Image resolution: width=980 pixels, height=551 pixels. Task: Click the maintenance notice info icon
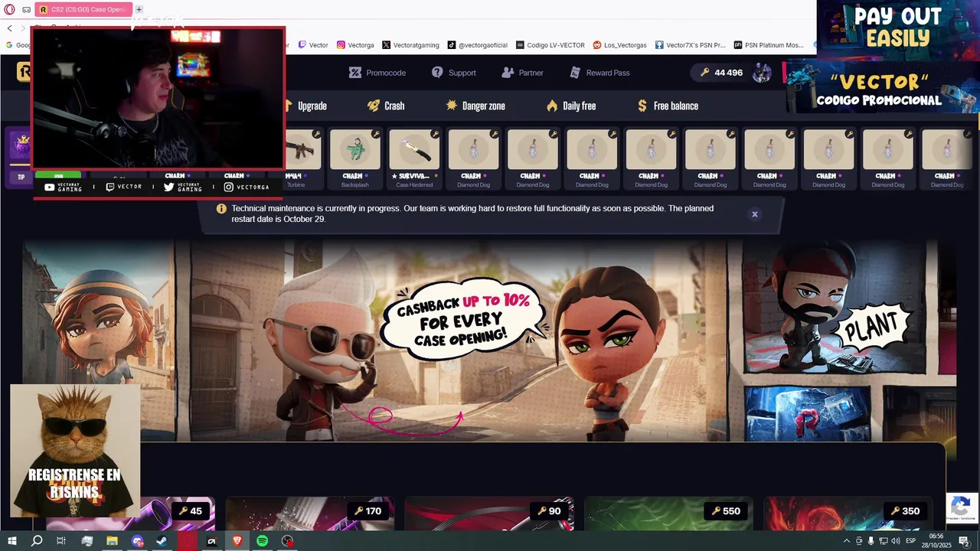click(221, 209)
